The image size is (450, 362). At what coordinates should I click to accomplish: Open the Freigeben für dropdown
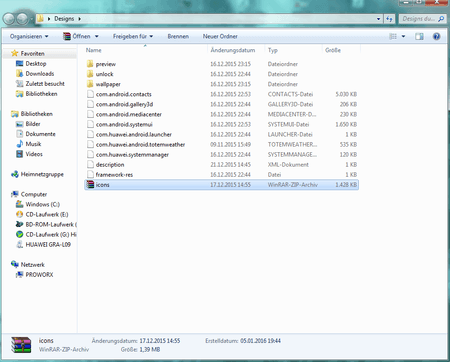(133, 36)
